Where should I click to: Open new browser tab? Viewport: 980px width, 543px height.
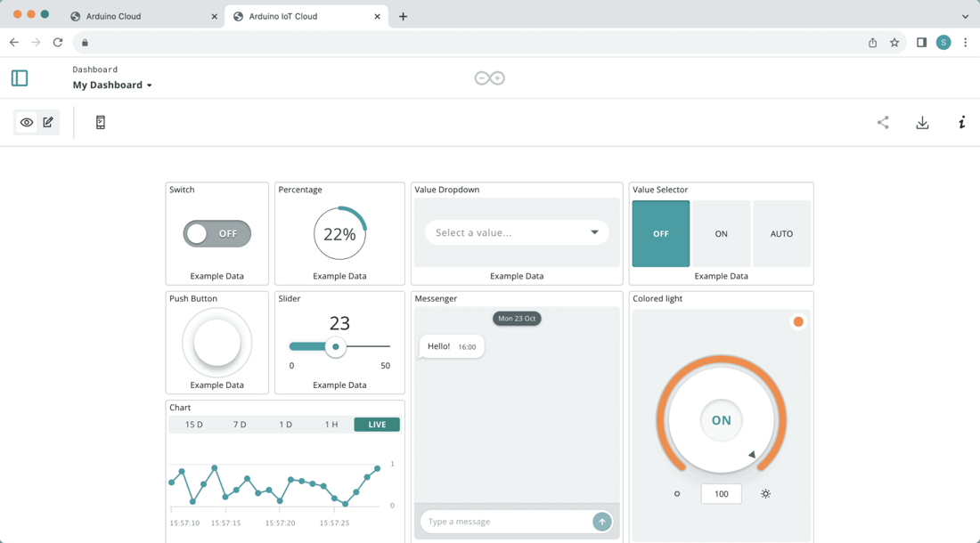403,16
